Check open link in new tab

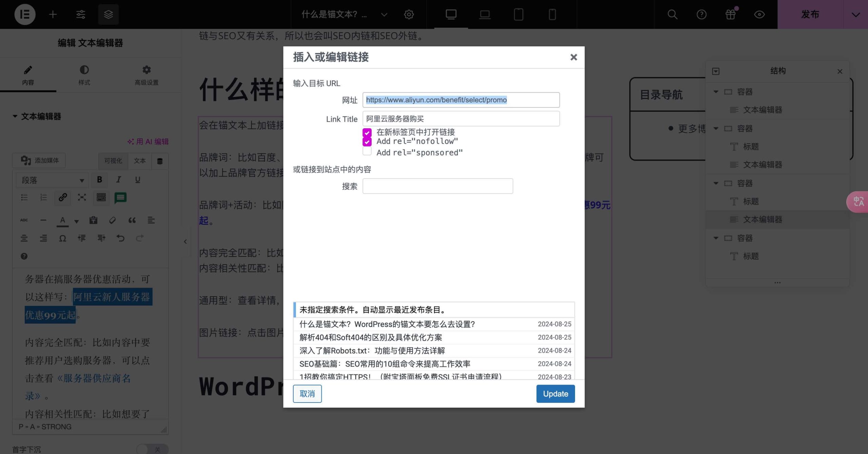[x=367, y=132]
